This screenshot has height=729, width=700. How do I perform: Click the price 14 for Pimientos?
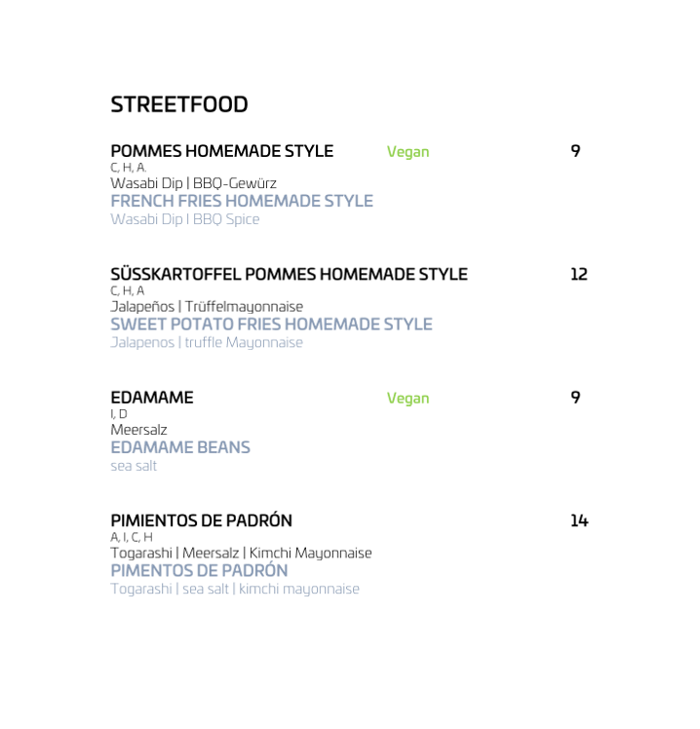click(x=579, y=520)
